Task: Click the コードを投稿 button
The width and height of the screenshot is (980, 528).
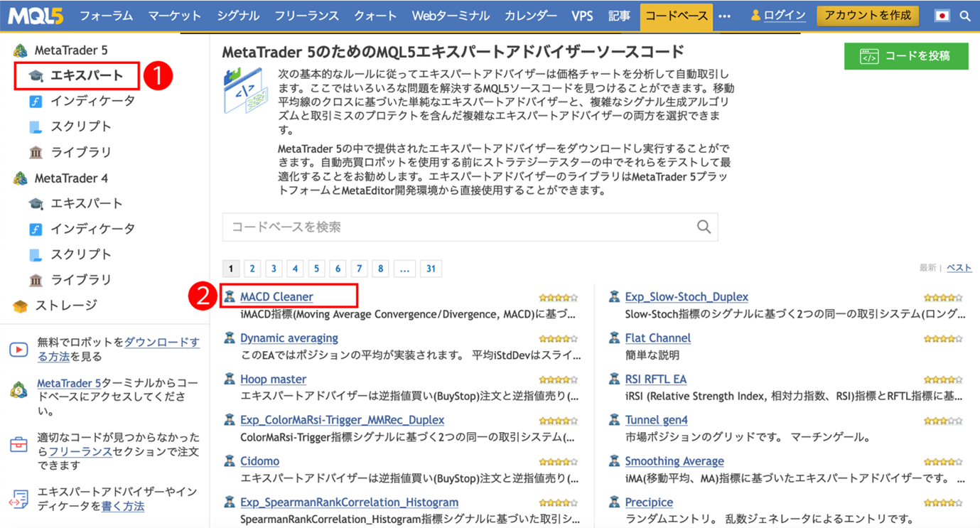Action: [906, 56]
